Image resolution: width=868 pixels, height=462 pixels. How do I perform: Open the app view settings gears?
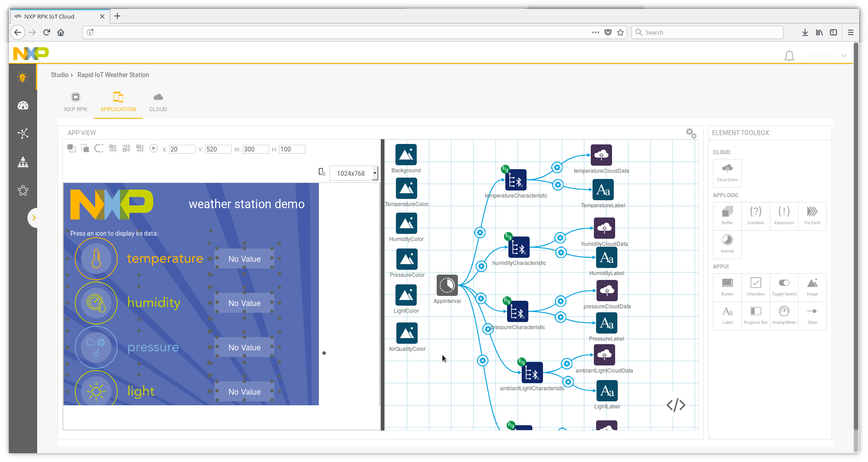691,133
